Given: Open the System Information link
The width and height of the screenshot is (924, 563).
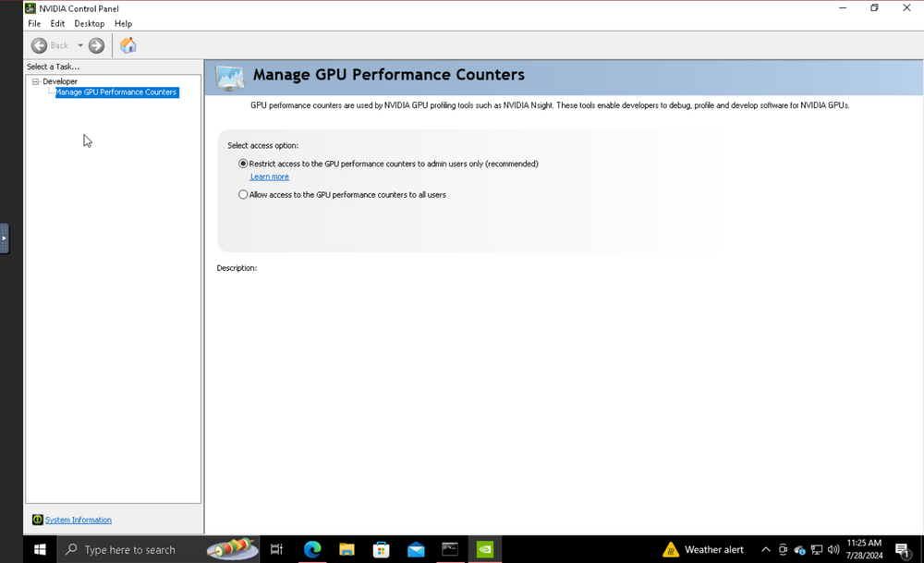Looking at the screenshot, I should point(79,520).
